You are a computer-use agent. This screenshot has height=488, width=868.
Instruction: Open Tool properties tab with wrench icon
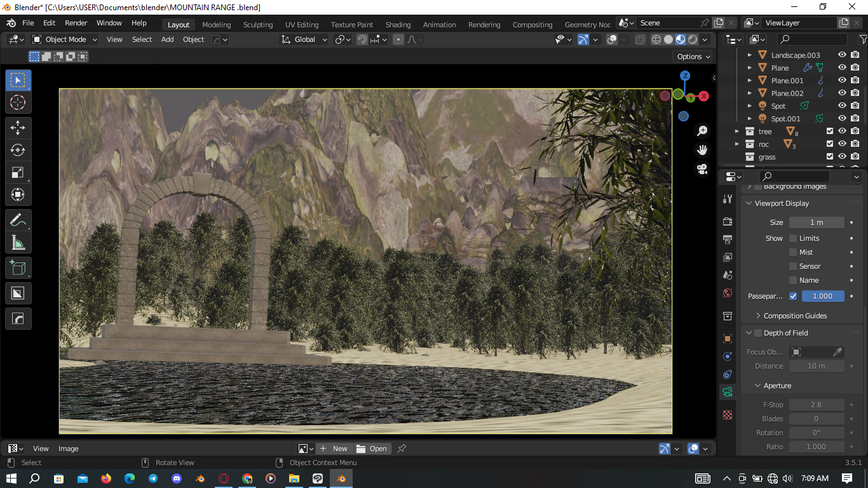(728, 199)
